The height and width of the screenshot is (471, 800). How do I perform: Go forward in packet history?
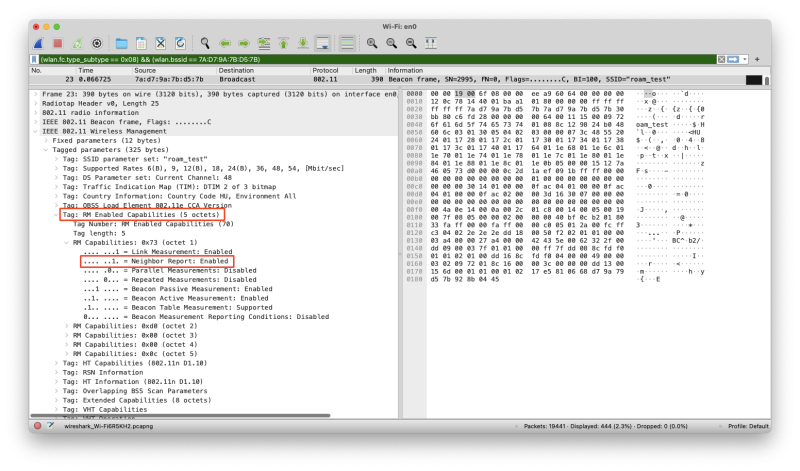click(x=244, y=43)
